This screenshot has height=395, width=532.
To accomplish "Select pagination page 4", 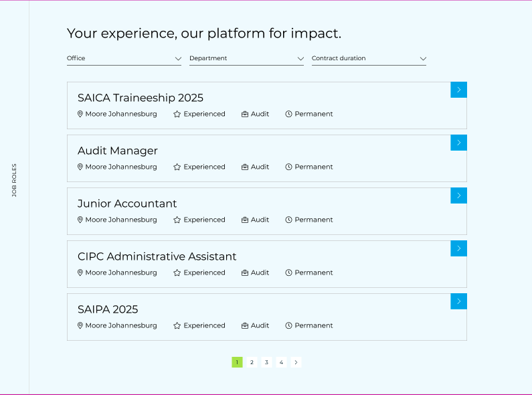I will [281, 362].
